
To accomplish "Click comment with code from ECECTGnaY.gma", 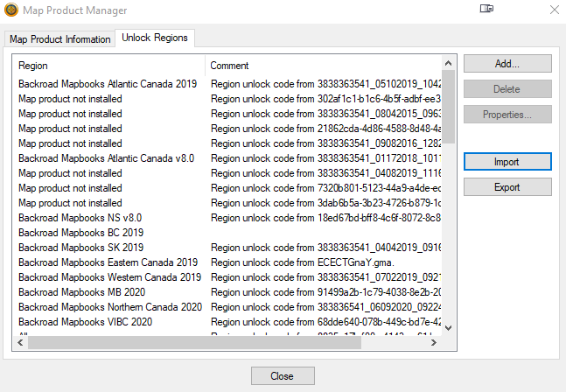I will [x=303, y=262].
